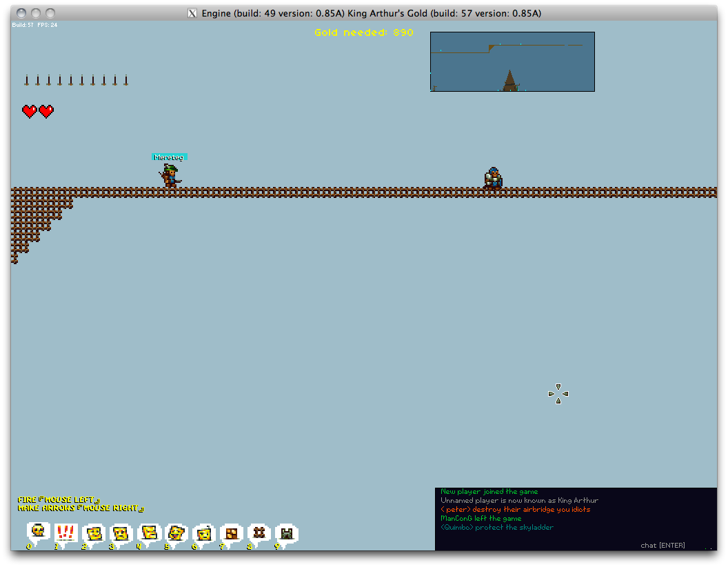Pick the face emote numbered 3
This screenshot has width=728, height=567.
click(x=121, y=533)
